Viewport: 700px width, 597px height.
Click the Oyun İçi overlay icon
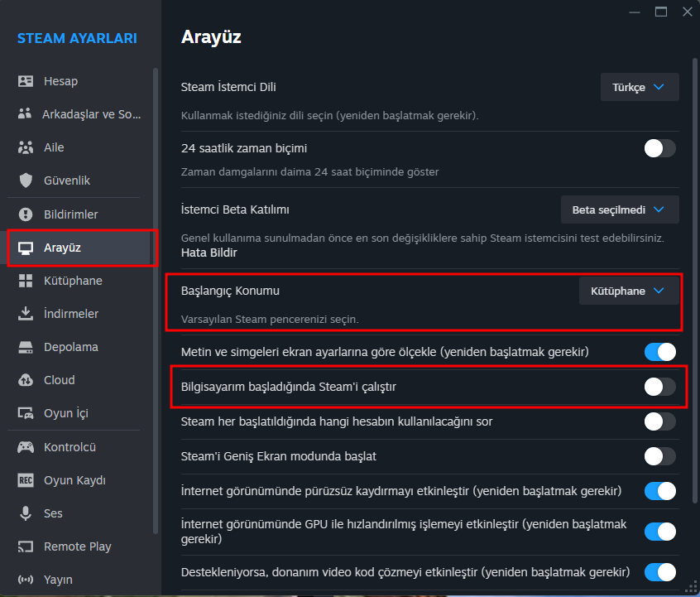point(26,413)
